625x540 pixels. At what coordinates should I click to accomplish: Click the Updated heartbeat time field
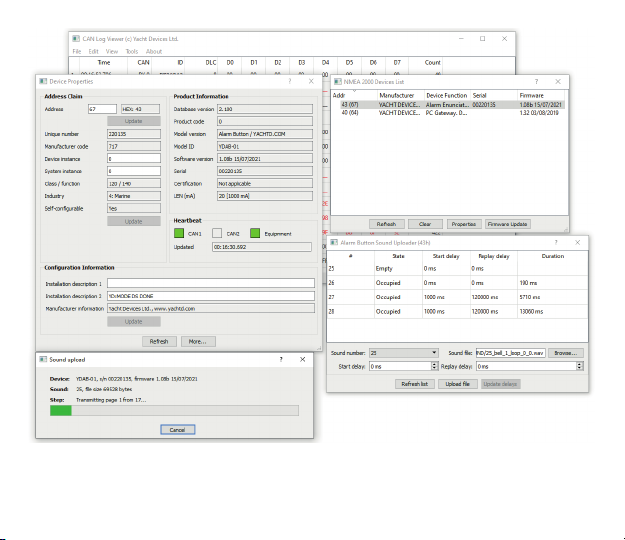pos(262,247)
